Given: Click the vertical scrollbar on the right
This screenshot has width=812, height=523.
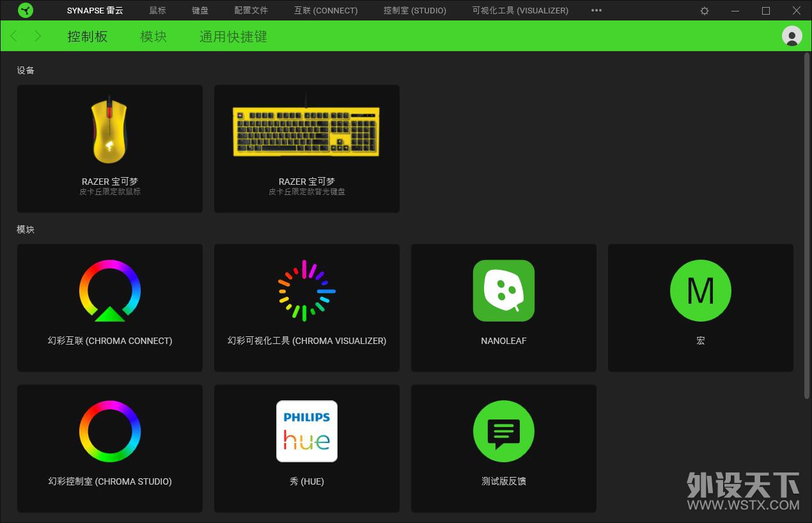Looking at the screenshot, I should pyautogui.click(x=806, y=224).
